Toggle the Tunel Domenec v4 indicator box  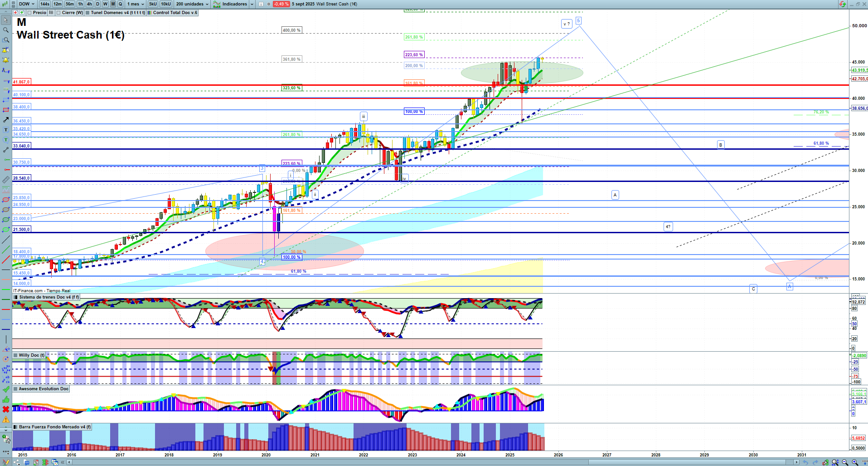88,13
